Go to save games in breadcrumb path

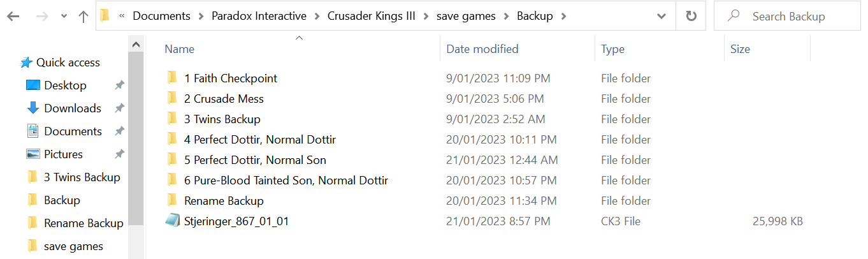pyautogui.click(x=466, y=17)
